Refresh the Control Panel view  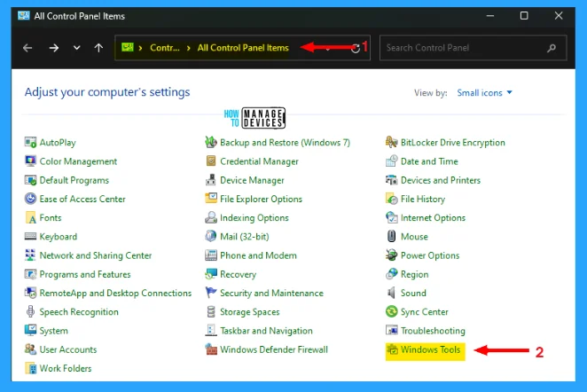(x=356, y=48)
